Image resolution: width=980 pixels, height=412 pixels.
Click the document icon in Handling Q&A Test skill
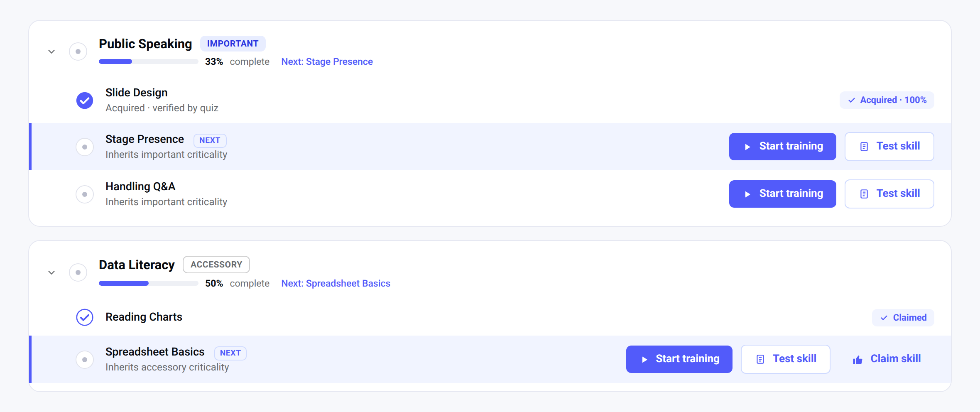[x=864, y=194]
